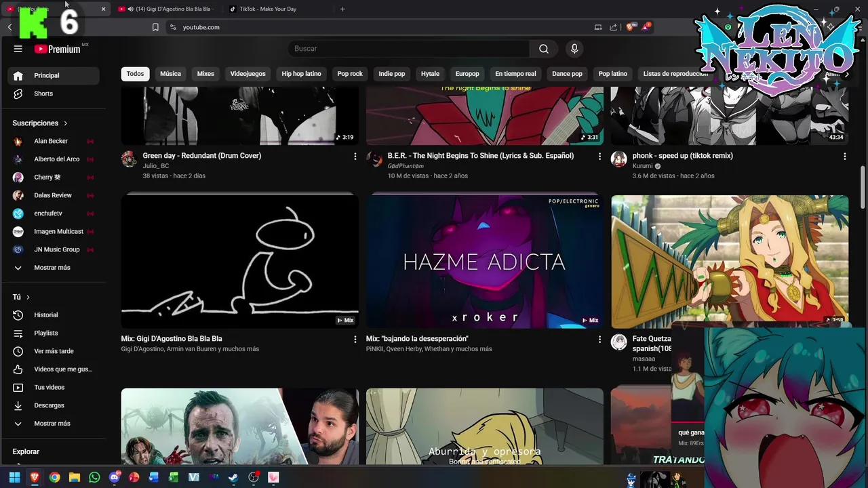
Task: Select the Hip hop latino chip
Action: 301,74
